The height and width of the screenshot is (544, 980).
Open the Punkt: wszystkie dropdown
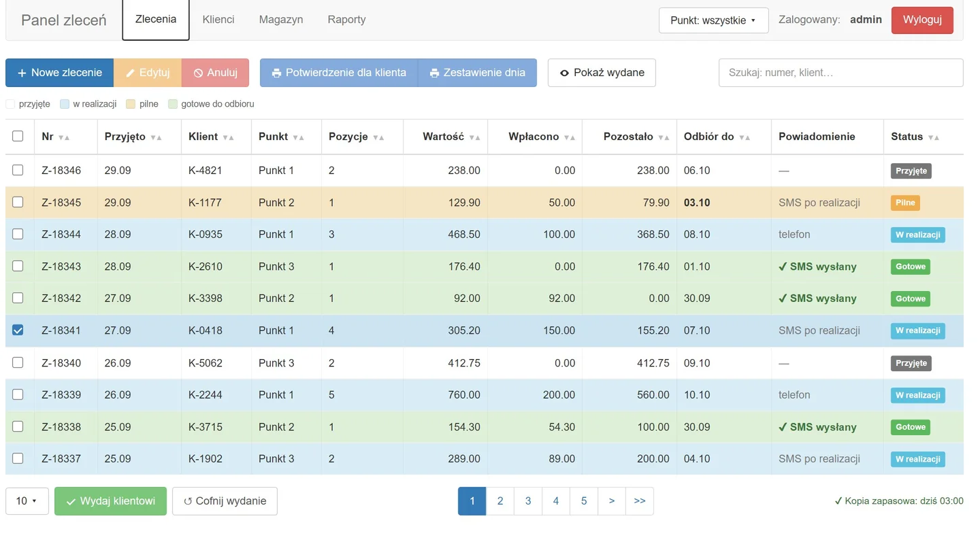tap(713, 20)
